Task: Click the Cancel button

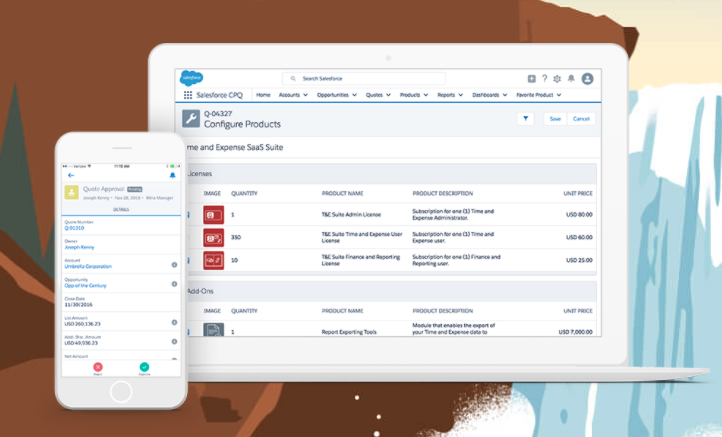Action: [x=581, y=119]
